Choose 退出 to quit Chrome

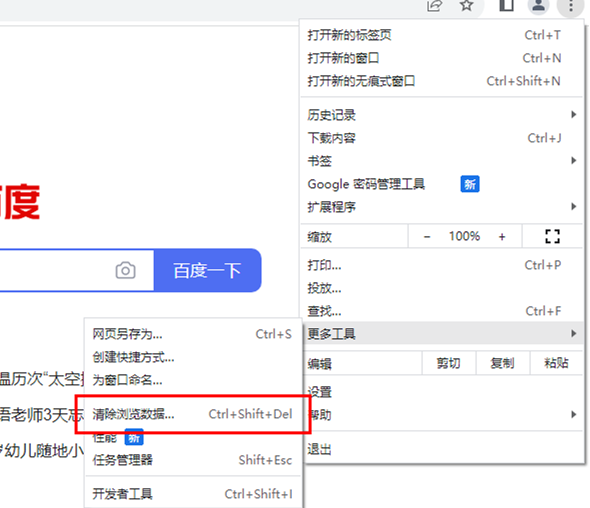click(442, 449)
